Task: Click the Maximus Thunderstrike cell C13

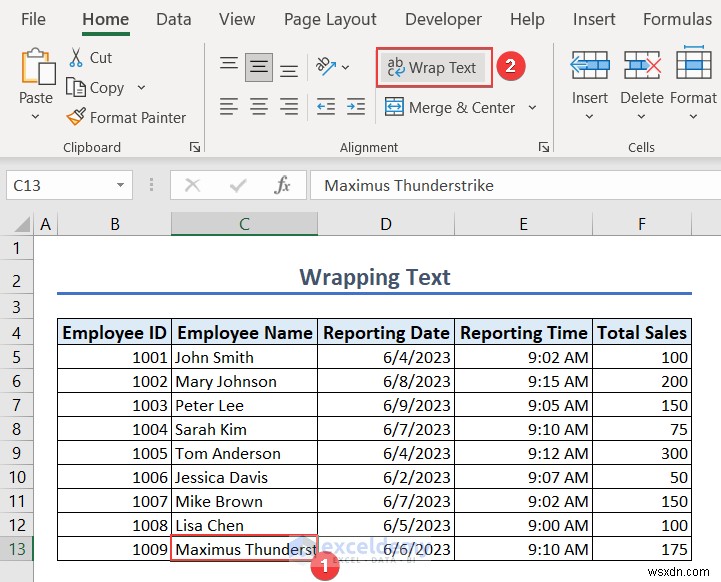Action: [x=244, y=548]
